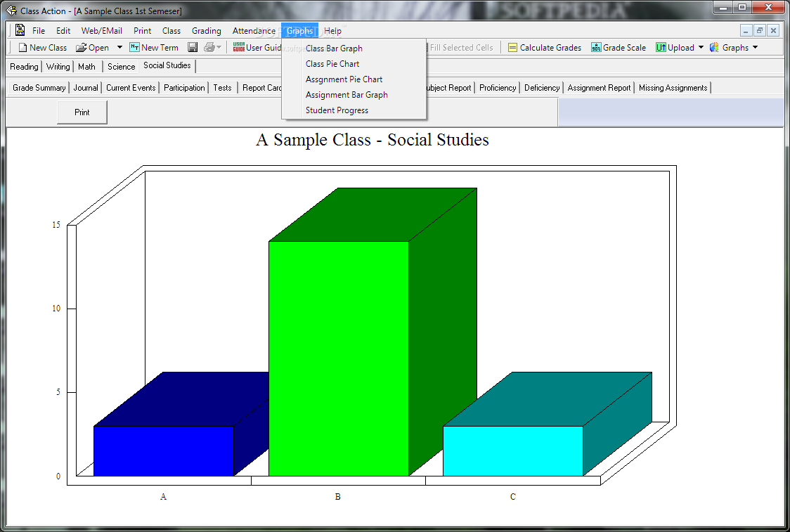The image size is (790, 532).
Task: Open the Missing Assignments tab
Action: pos(673,88)
